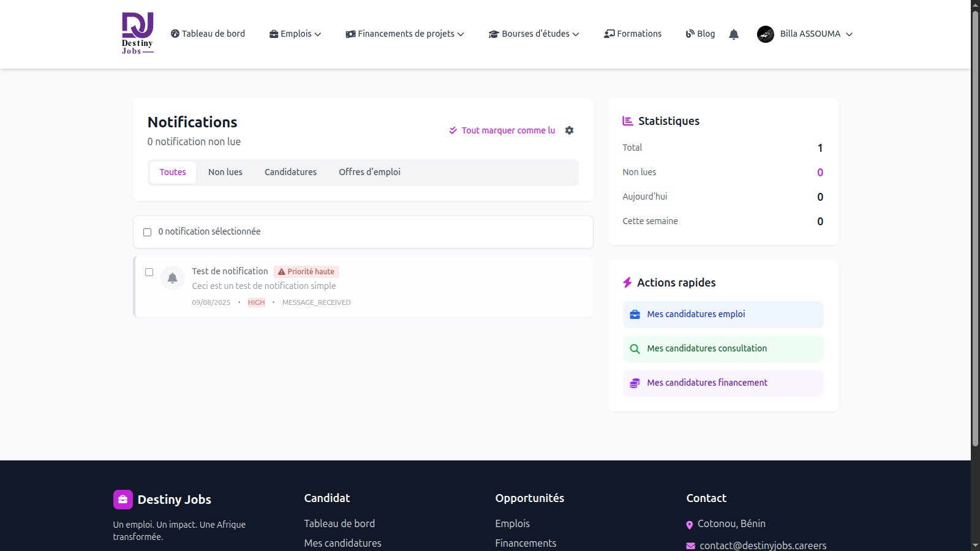Click the bell icon on Test notification
Image resolution: width=980 pixels, height=551 pixels.
pyautogui.click(x=173, y=278)
